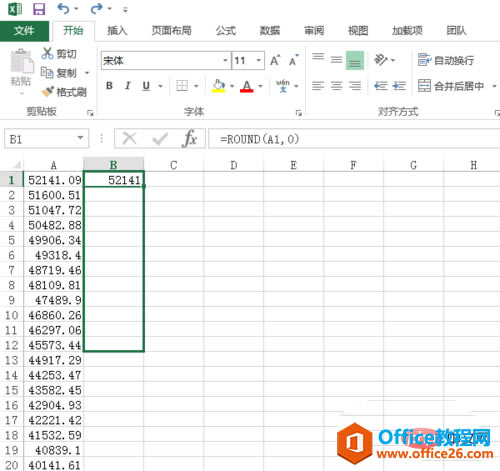500x471 pixels.
Task: Switch to the 审阅 (Review) tab
Action: (314, 31)
